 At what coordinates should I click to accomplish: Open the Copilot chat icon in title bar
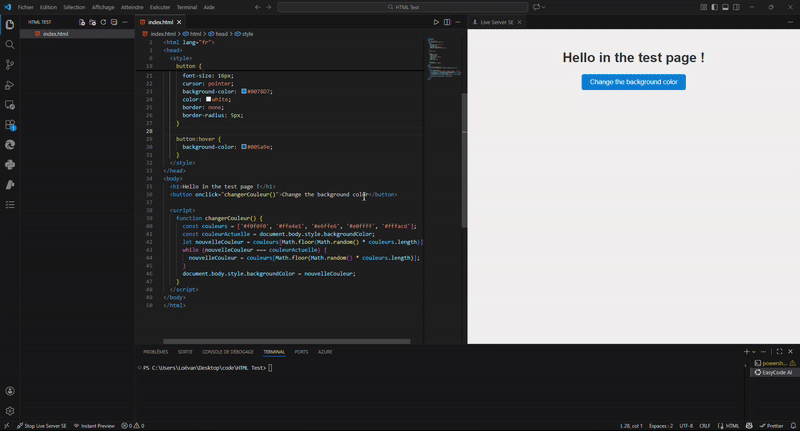[536, 7]
